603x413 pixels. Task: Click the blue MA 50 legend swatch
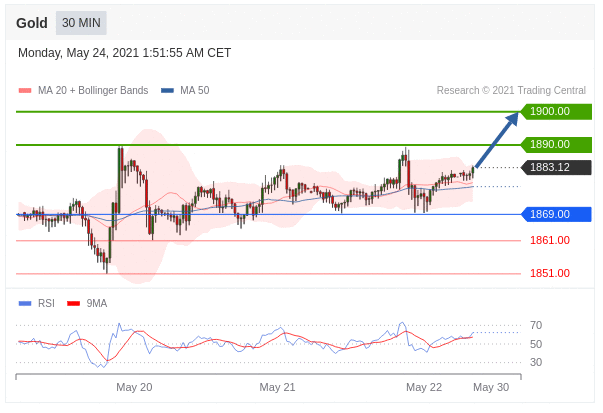[167, 91]
